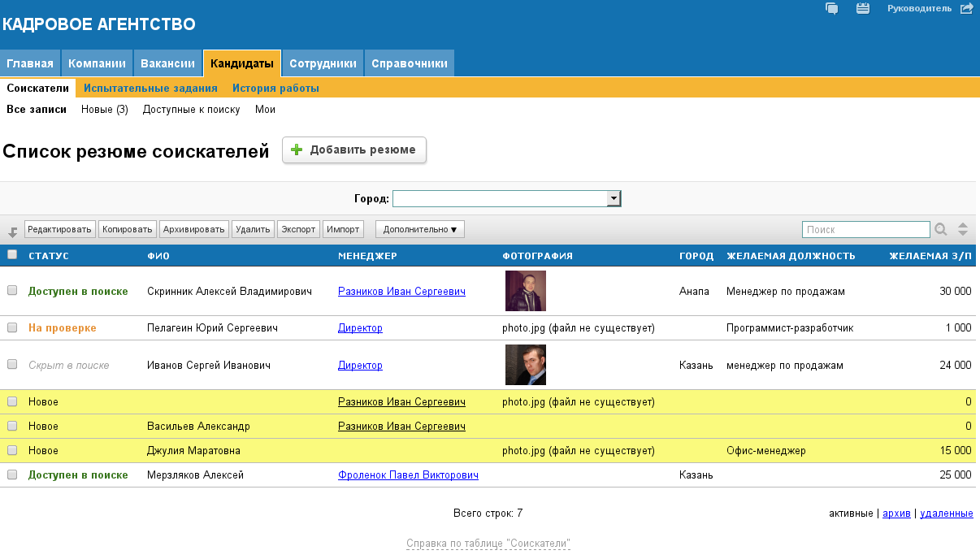This screenshot has width=980, height=559.
Task: Click the logout arrow icon beside Руководитель
Action: click(966, 8)
